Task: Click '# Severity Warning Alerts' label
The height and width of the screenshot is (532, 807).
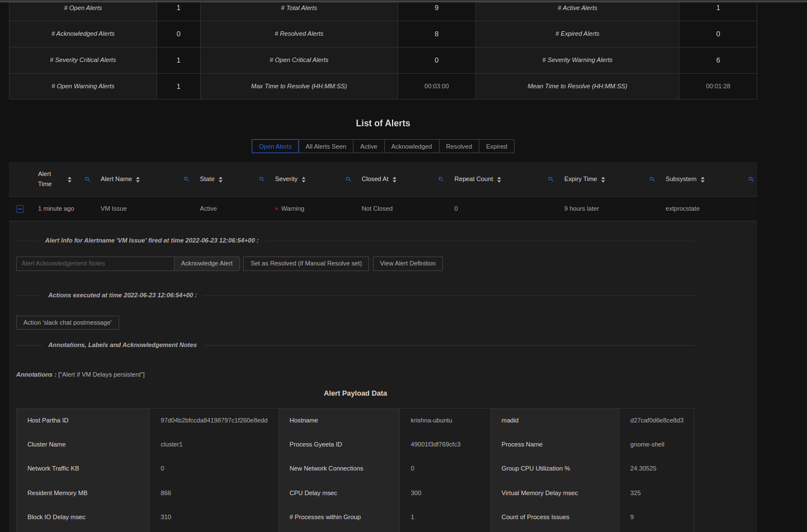Action: pos(577,60)
